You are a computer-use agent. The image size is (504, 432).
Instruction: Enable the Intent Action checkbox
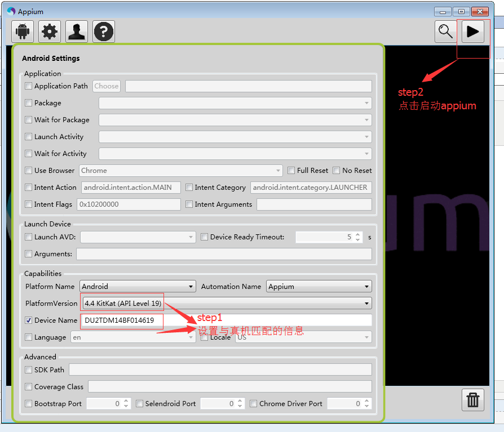point(29,187)
